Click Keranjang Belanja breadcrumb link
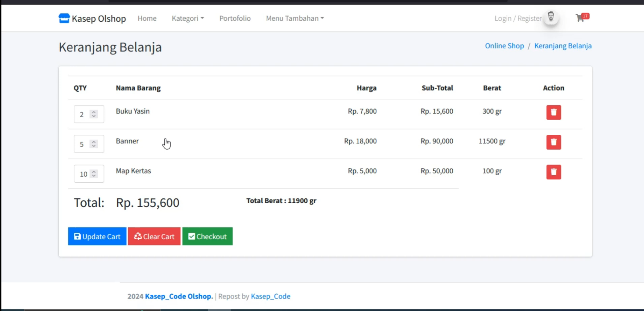 563,46
